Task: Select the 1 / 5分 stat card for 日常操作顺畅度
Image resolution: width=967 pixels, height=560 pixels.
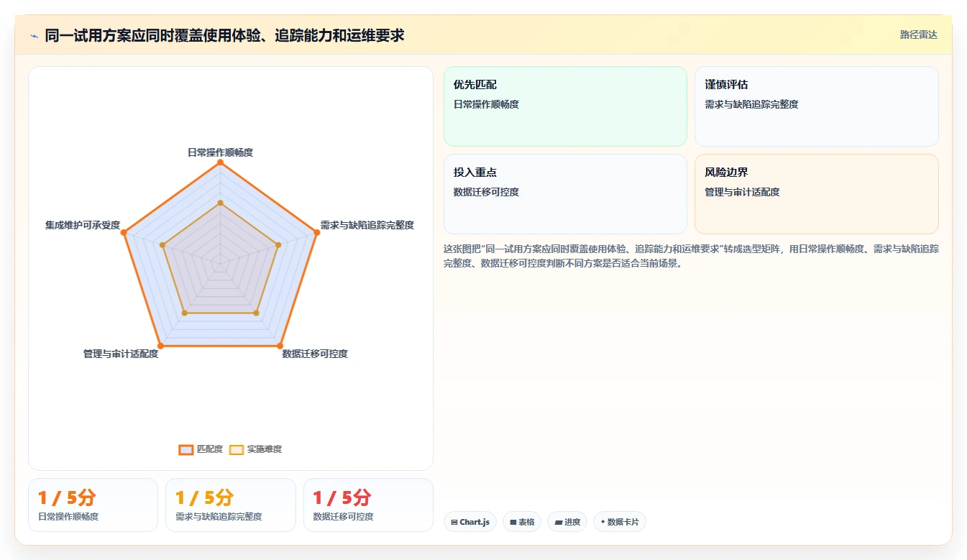Action: (93, 505)
